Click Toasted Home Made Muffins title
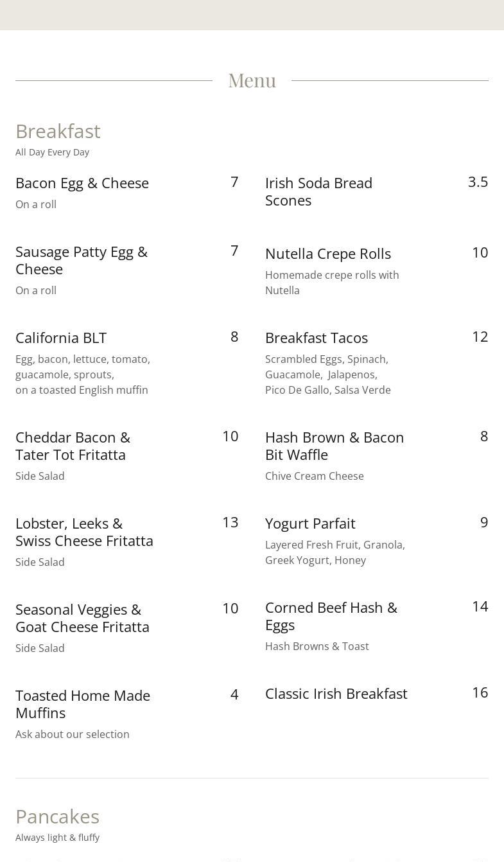 [x=83, y=704]
